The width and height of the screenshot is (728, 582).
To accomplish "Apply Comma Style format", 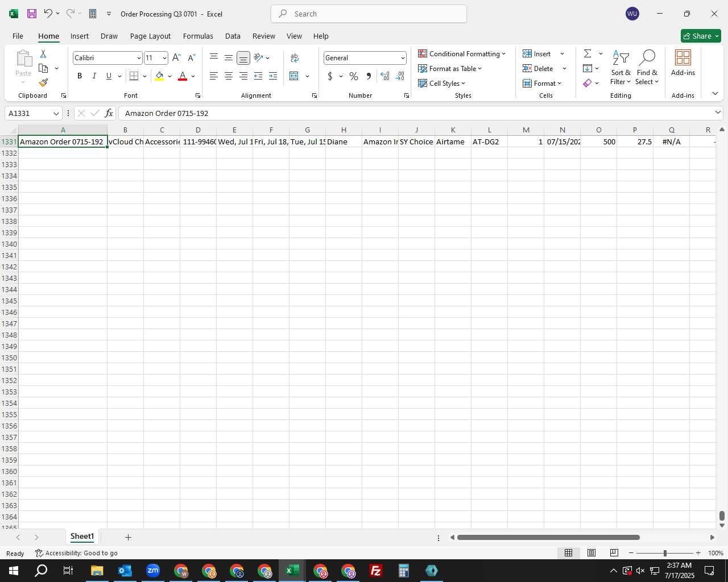I will click(x=369, y=76).
